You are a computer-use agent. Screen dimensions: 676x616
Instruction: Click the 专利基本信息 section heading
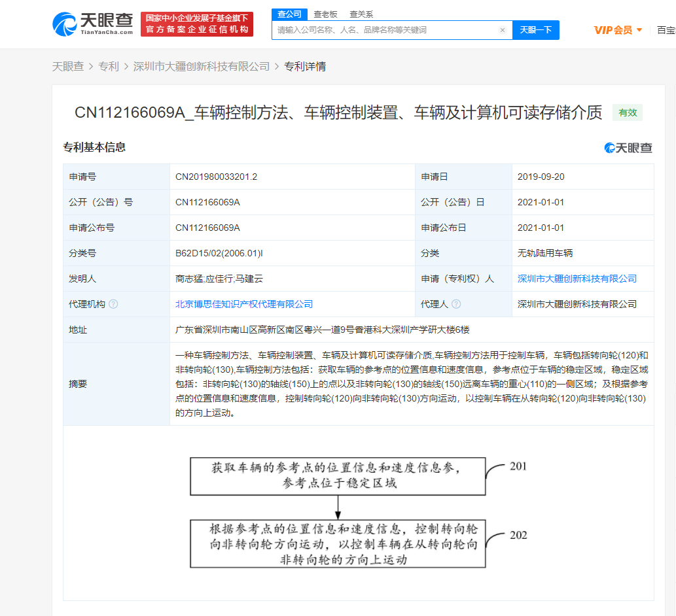(x=94, y=147)
